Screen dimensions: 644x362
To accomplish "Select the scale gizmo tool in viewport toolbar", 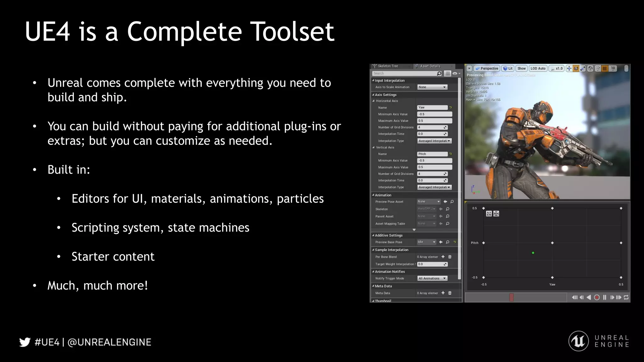I will (583, 69).
